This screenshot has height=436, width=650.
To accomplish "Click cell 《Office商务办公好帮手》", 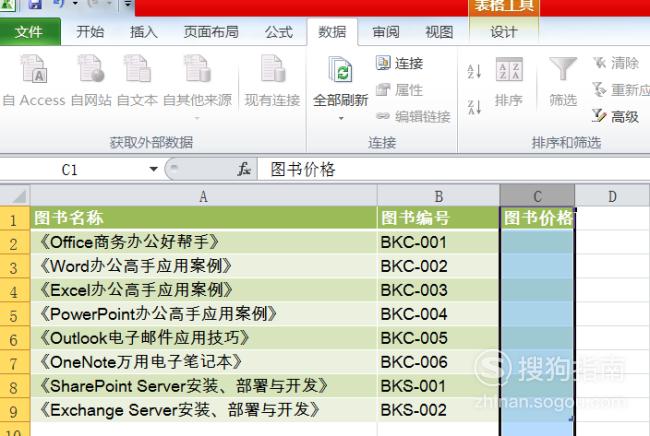I will (x=204, y=242).
